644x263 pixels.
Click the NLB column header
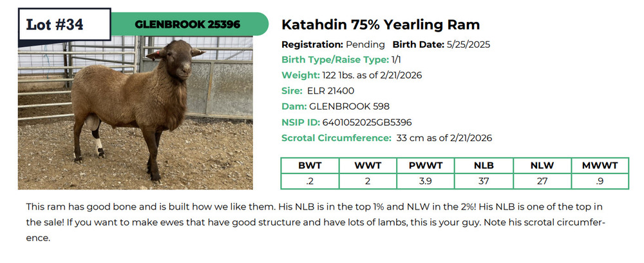[x=484, y=166]
